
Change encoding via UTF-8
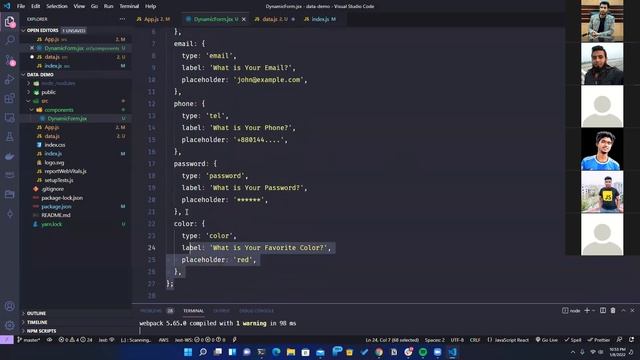[457, 340]
